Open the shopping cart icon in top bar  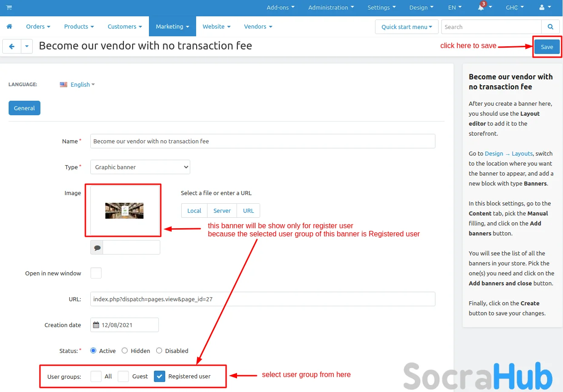9,8
